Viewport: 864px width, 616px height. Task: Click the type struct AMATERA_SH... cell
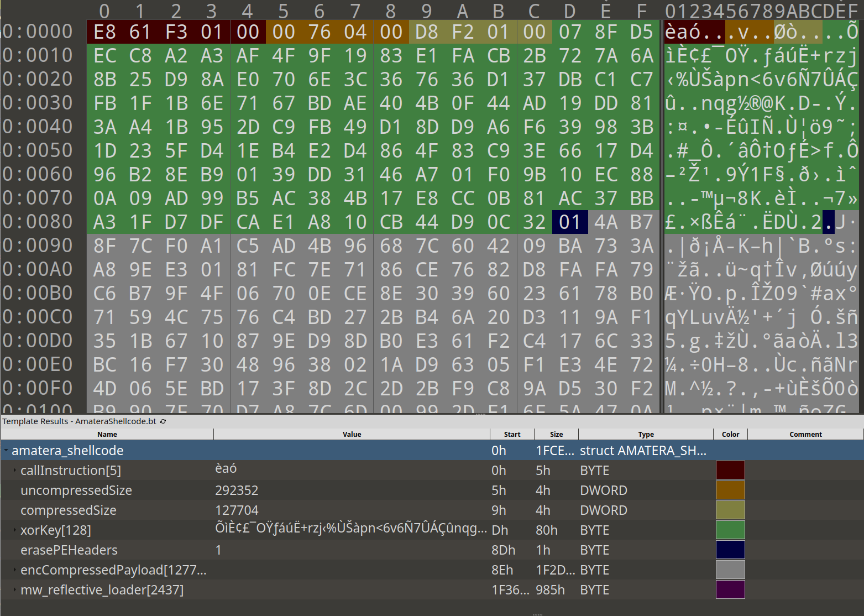click(643, 451)
